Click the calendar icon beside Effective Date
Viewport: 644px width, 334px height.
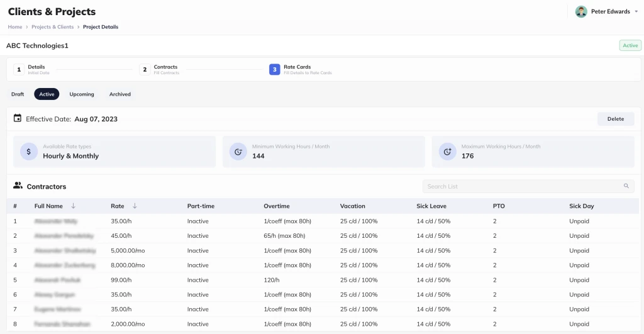coord(17,118)
